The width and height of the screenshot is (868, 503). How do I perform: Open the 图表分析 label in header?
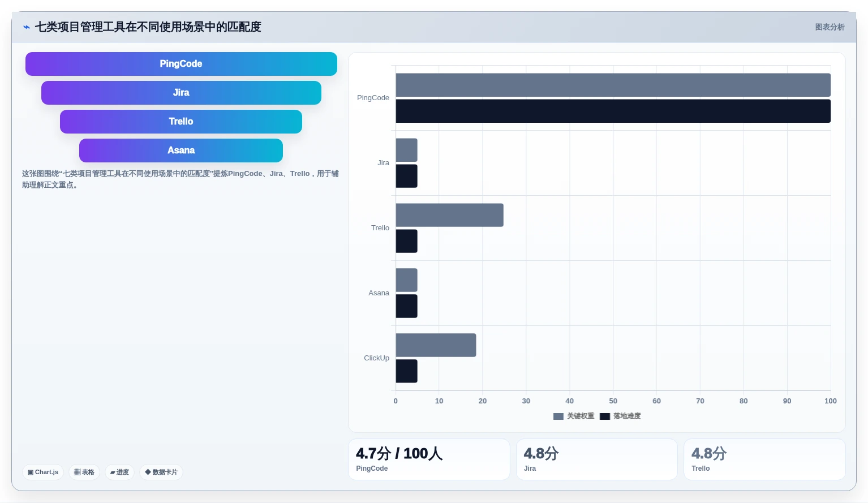(x=830, y=27)
